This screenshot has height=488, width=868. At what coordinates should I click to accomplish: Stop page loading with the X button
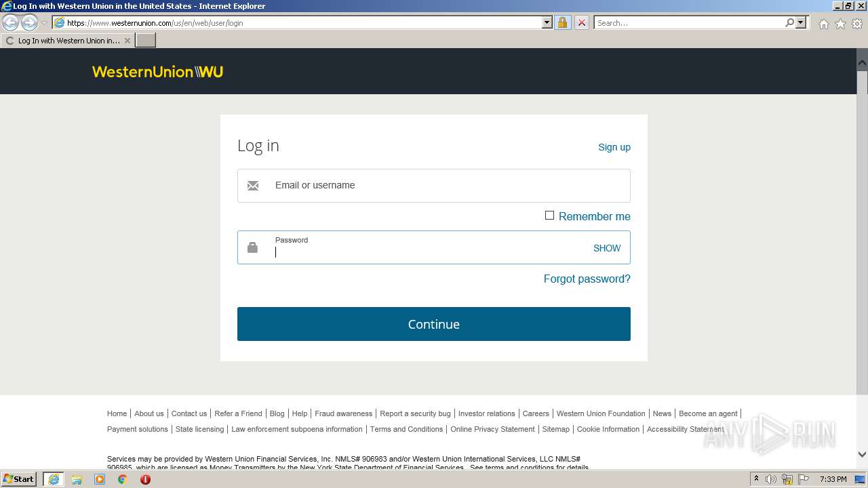pyautogui.click(x=581, y=22)
